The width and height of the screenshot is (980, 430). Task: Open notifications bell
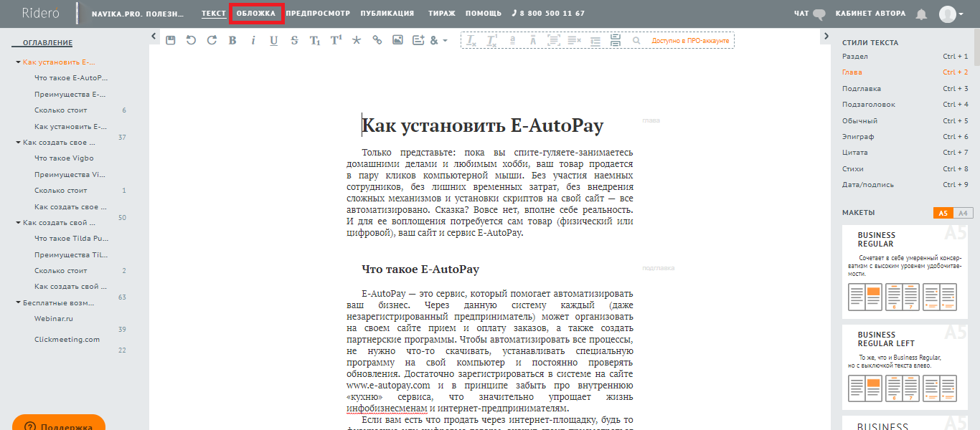pos(921,14)
